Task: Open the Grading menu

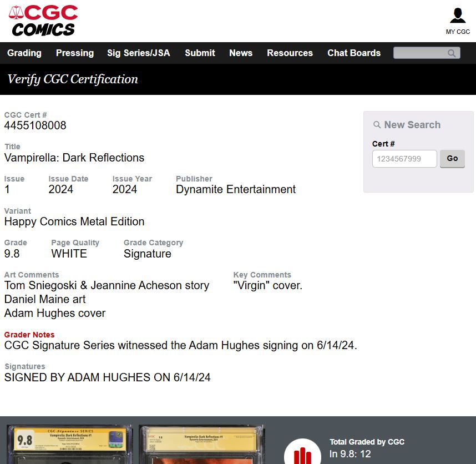Action: coord(24,53)
